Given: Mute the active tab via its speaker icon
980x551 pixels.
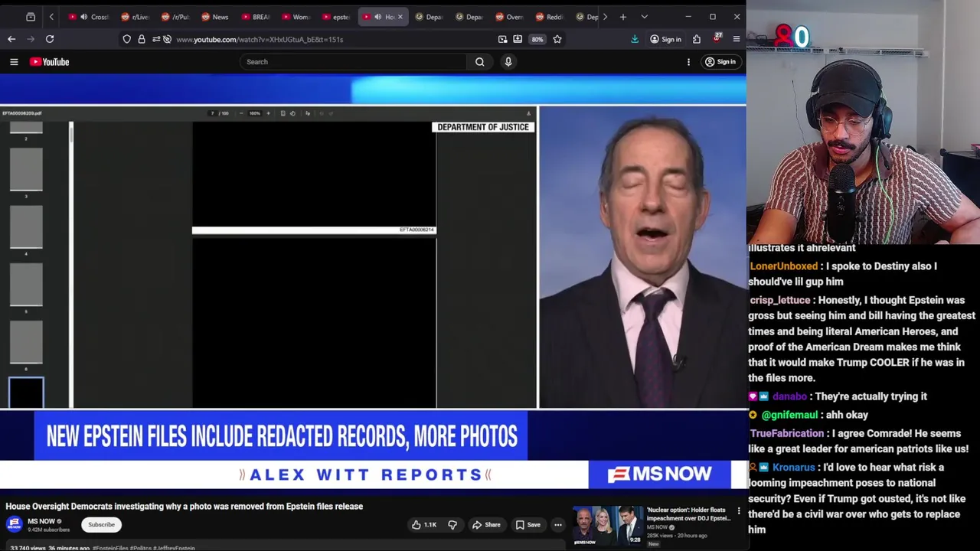Looking at the screenshot, I should (x=378, y=17).
